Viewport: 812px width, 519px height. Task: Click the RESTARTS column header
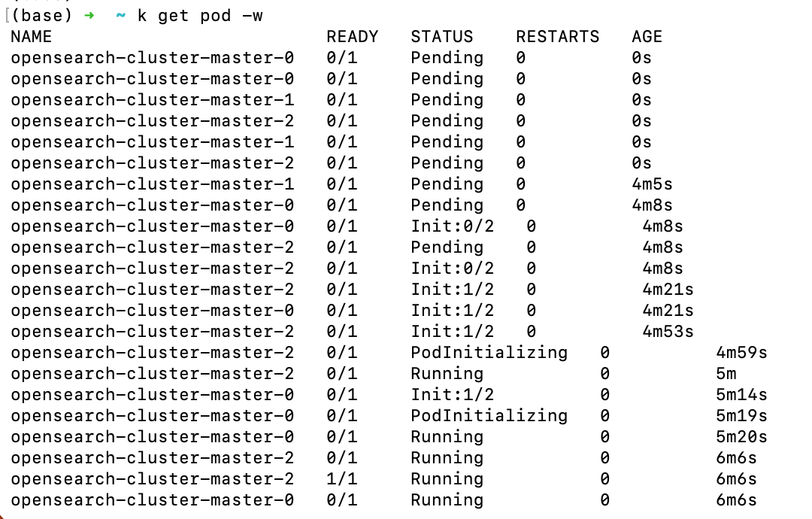tap(557, 37)
